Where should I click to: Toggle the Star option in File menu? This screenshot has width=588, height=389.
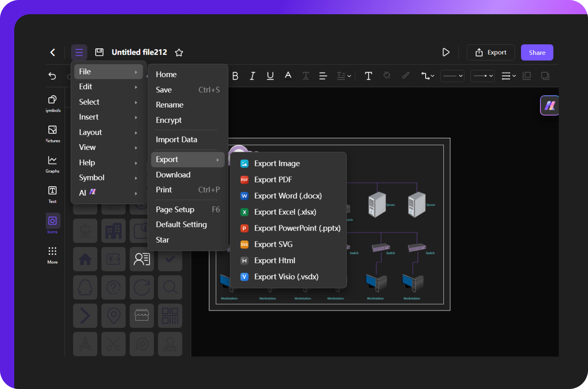pyautogui.click(x=163, y=239)
